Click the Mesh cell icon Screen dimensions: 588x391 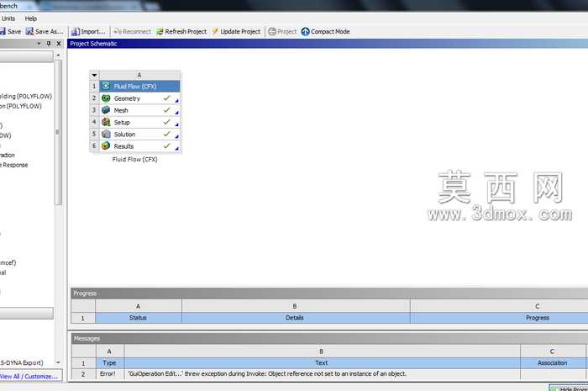tap(106, 110)
